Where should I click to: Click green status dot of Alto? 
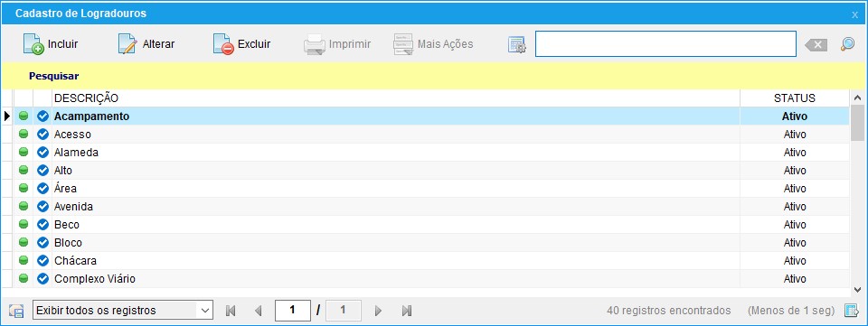tap(24, 170)
